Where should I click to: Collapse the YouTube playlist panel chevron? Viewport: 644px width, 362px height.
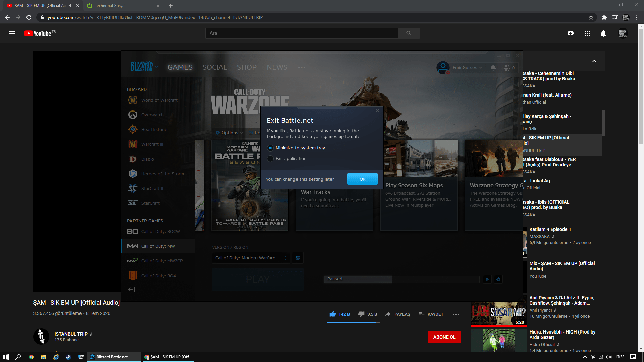click(x=594, y=61)
